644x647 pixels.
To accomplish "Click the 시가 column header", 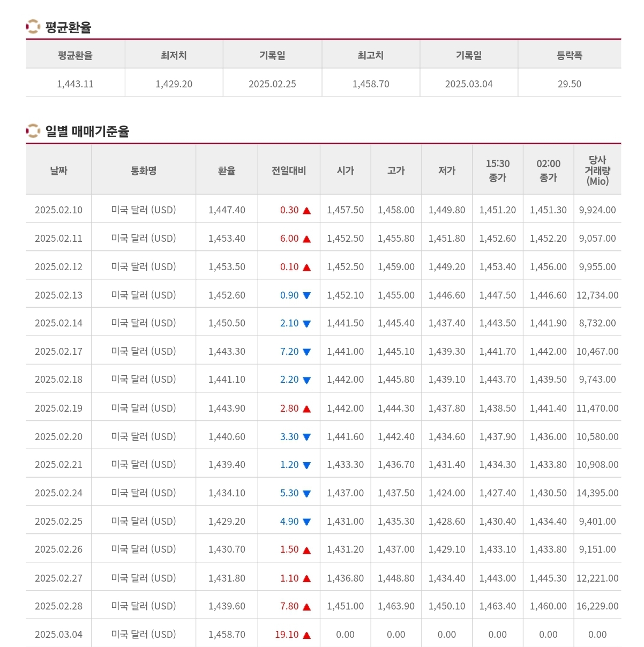I will (x=346, y=170).
